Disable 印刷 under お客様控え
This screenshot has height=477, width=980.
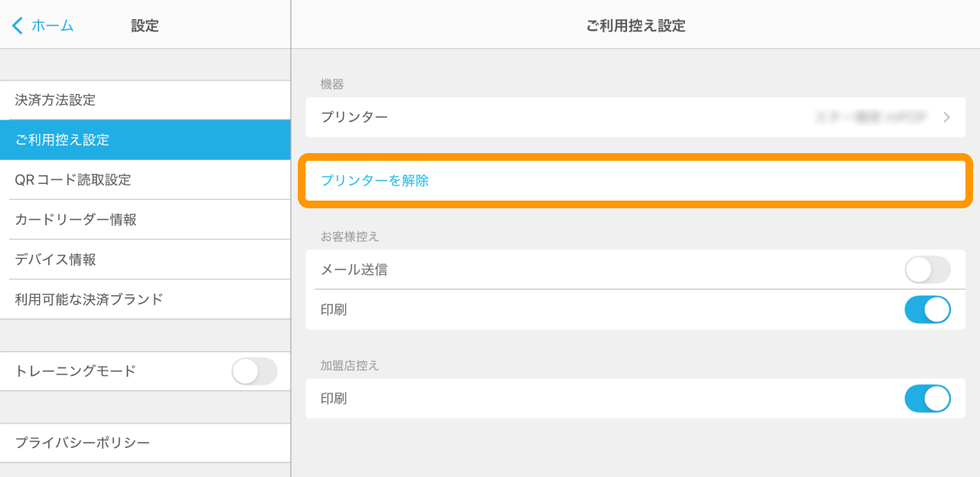927,309
